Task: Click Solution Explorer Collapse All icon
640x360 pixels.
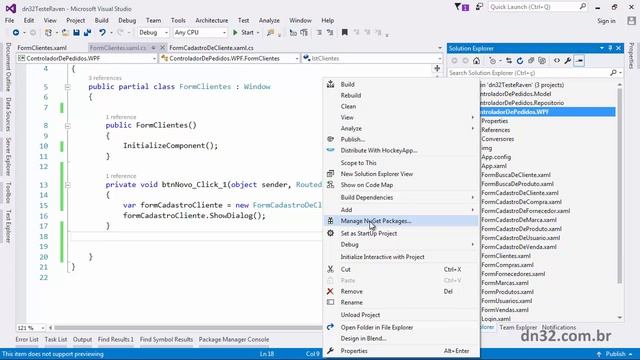Action: coord(531,61)
